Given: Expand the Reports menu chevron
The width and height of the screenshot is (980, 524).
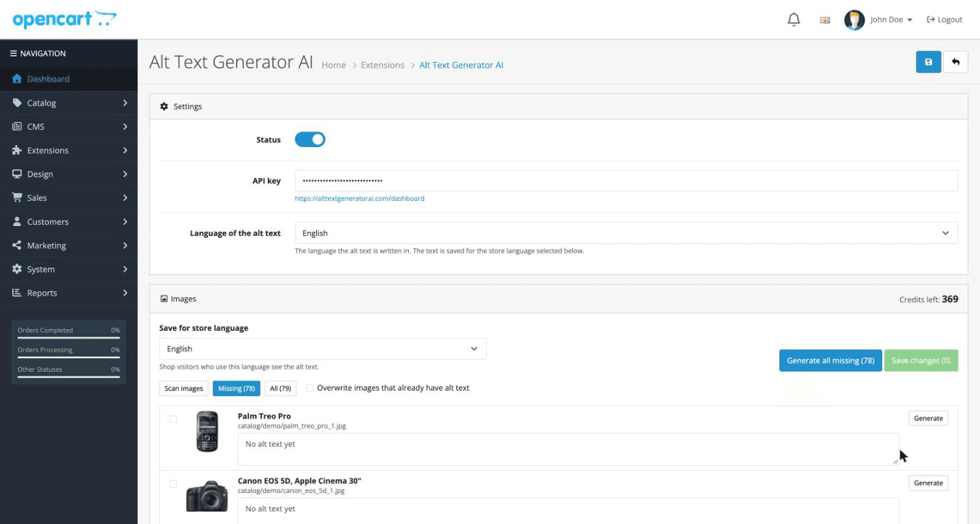Looking at the screenshot, I should click(x=125, y=293).
